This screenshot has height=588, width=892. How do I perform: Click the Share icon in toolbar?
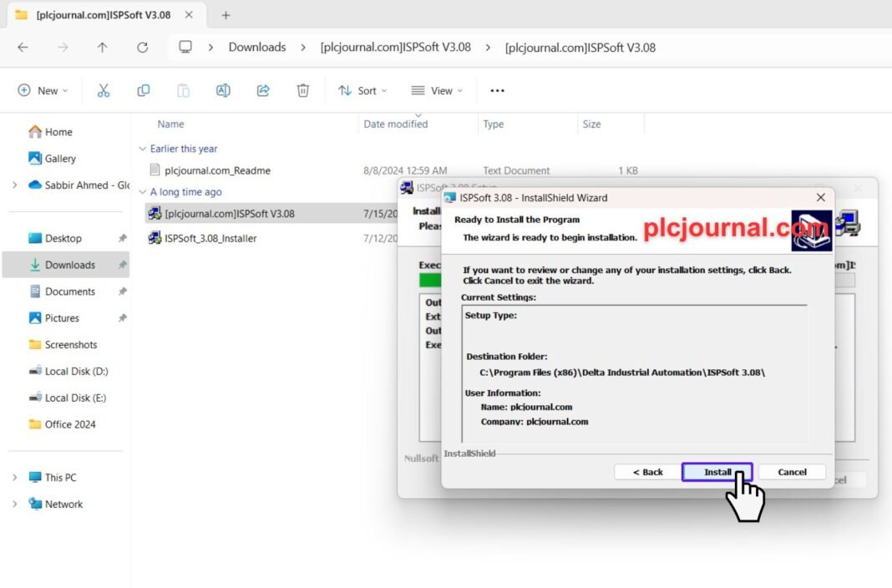pos(263,91)
